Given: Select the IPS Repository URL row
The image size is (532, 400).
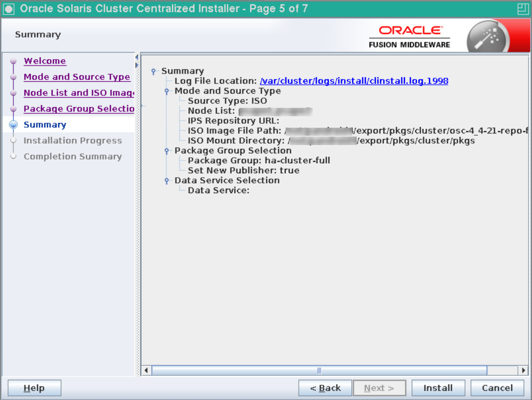Looking at the screenshot, I should click(x=234, y=121).
